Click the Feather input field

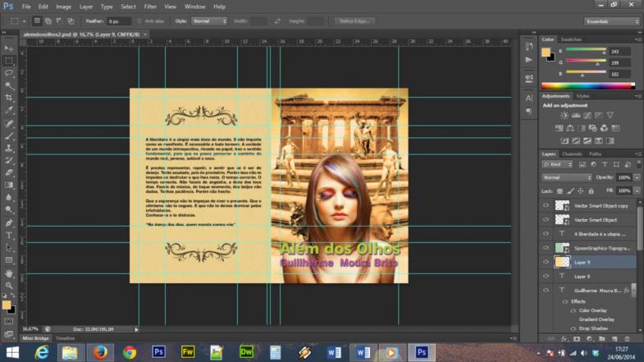coord(120,21)
